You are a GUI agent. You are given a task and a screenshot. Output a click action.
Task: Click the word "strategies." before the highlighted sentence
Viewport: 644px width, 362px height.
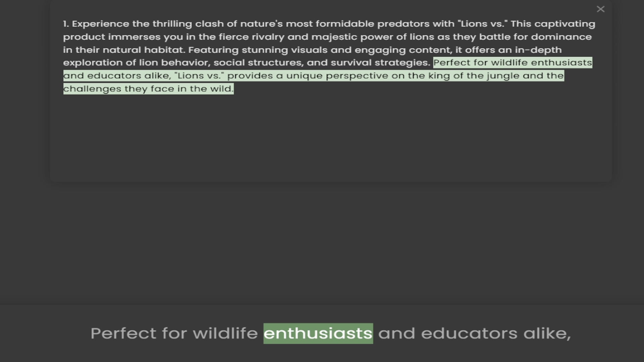point(402,63)
